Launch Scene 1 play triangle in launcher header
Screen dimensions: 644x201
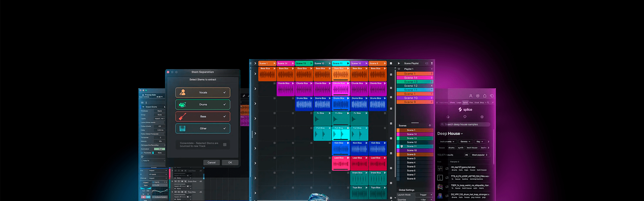[274, 63]
